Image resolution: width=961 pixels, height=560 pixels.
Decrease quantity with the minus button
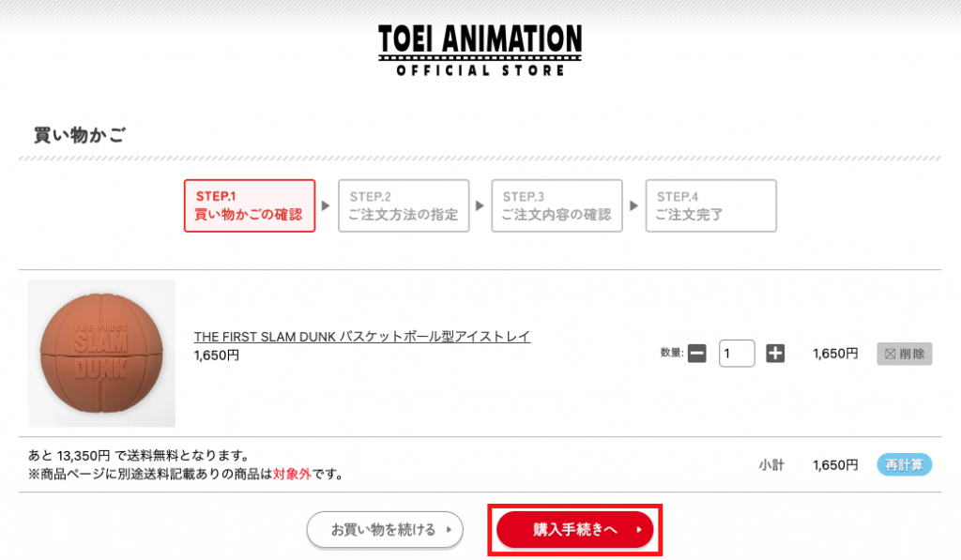click(x=696, y=354)
